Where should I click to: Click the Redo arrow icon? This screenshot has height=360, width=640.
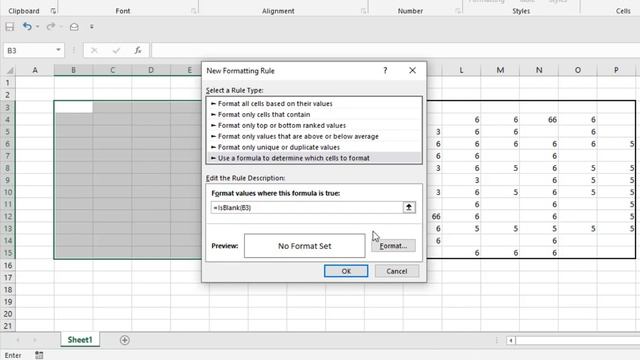click(x=51, y=27)
